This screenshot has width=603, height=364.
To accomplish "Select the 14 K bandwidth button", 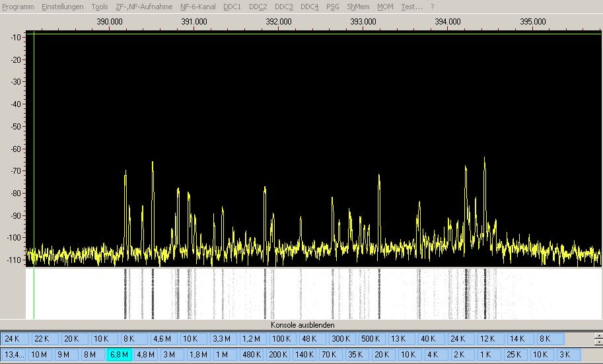I will tap(522, 339).
